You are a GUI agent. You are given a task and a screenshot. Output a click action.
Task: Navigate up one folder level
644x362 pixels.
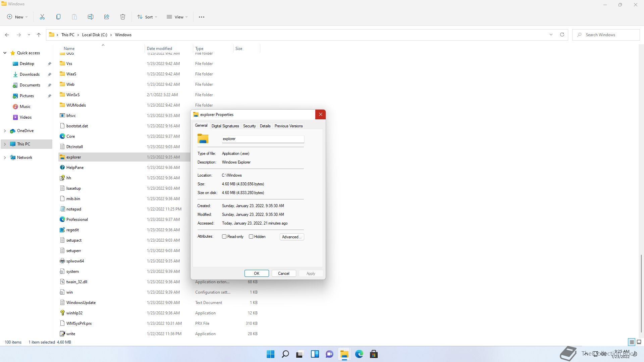tap(39, 35)
